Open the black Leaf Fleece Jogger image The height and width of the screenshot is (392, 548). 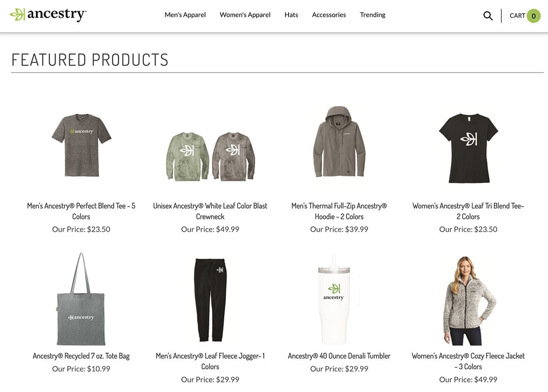[x=210, y=300]
